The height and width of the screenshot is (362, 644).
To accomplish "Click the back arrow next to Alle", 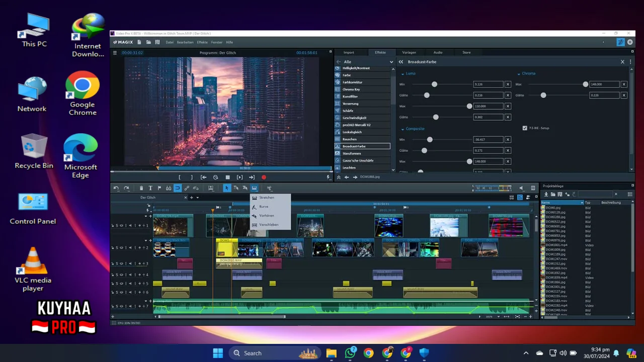I will point(339,62).
